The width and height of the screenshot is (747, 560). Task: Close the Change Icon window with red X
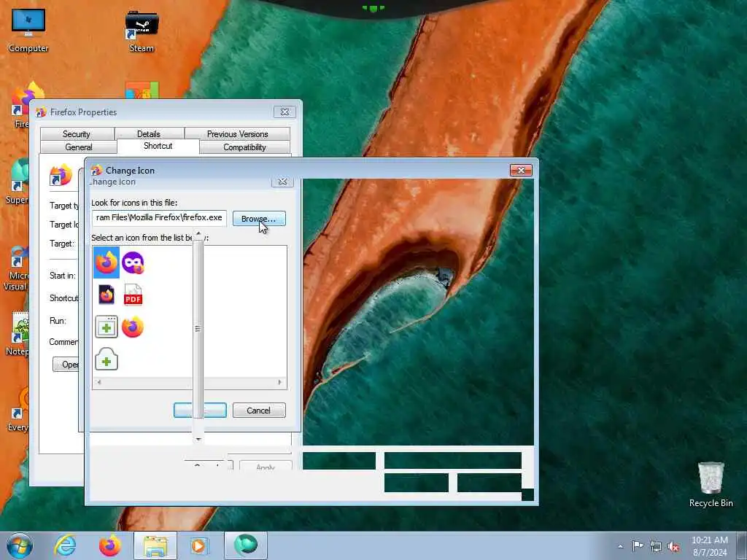coord(521,170)
